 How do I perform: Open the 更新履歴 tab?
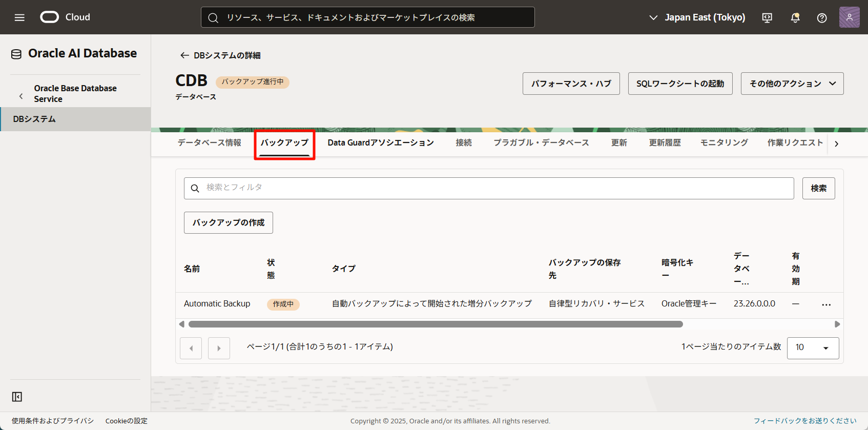[665, 142]
